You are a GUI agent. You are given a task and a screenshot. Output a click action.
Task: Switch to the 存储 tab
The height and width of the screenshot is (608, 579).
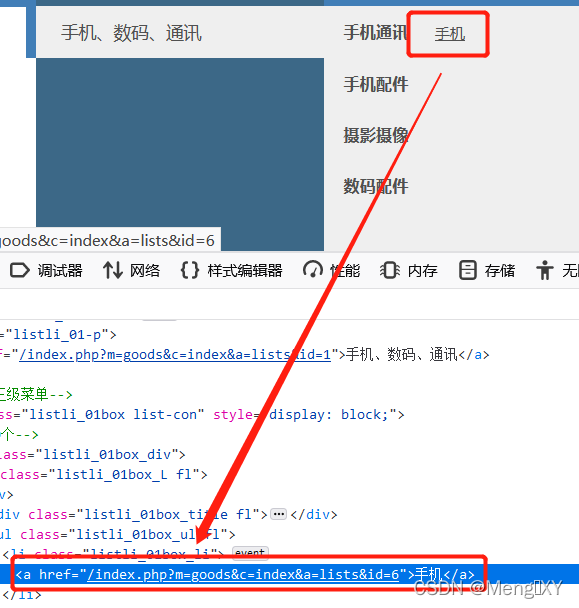coord(499,271)
